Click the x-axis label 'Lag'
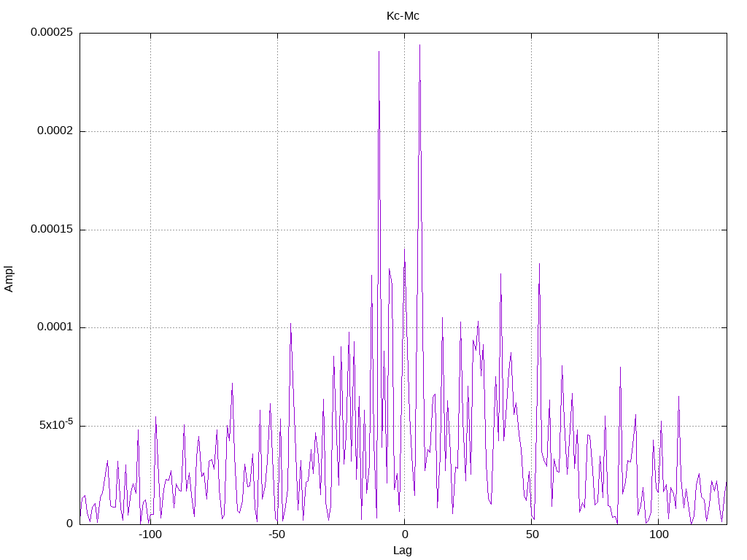 [x=403, y=551]
